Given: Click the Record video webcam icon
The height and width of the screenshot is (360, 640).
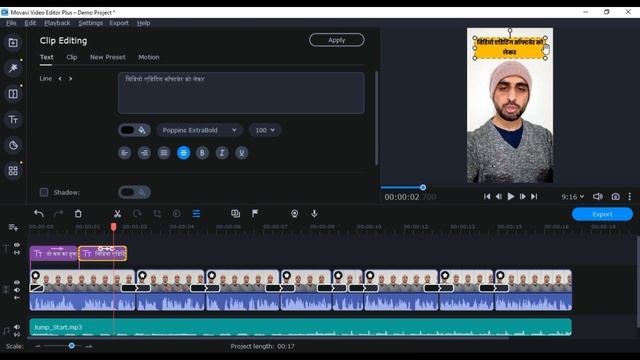Looking at the screenshot, I should [x=294, y=213].
